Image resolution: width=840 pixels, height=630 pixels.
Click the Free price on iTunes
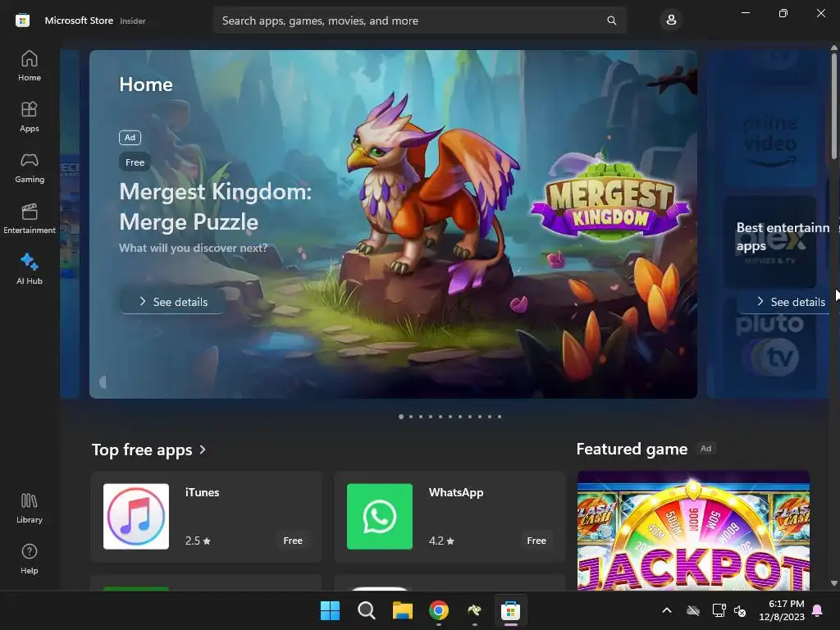[293, 541]
